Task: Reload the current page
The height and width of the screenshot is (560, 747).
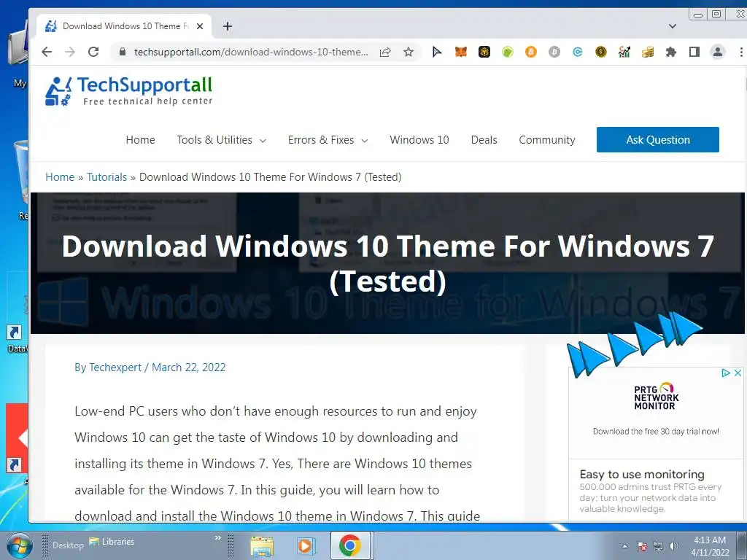Action: [93, 52]
